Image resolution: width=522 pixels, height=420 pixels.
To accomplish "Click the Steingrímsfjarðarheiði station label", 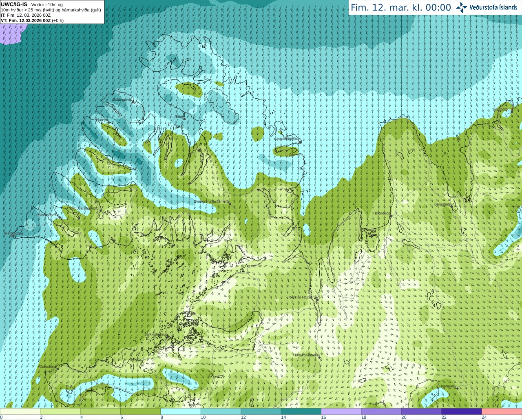I will point(212,201).
